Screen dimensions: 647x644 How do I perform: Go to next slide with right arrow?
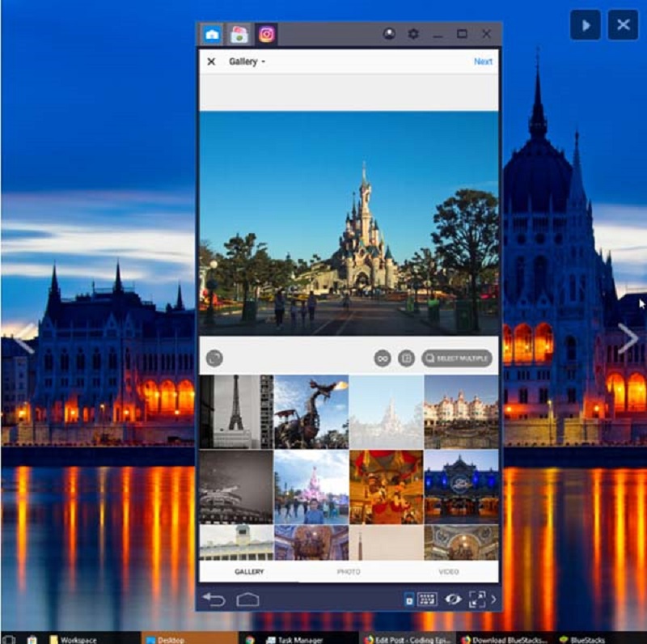(x=628, y=338)
